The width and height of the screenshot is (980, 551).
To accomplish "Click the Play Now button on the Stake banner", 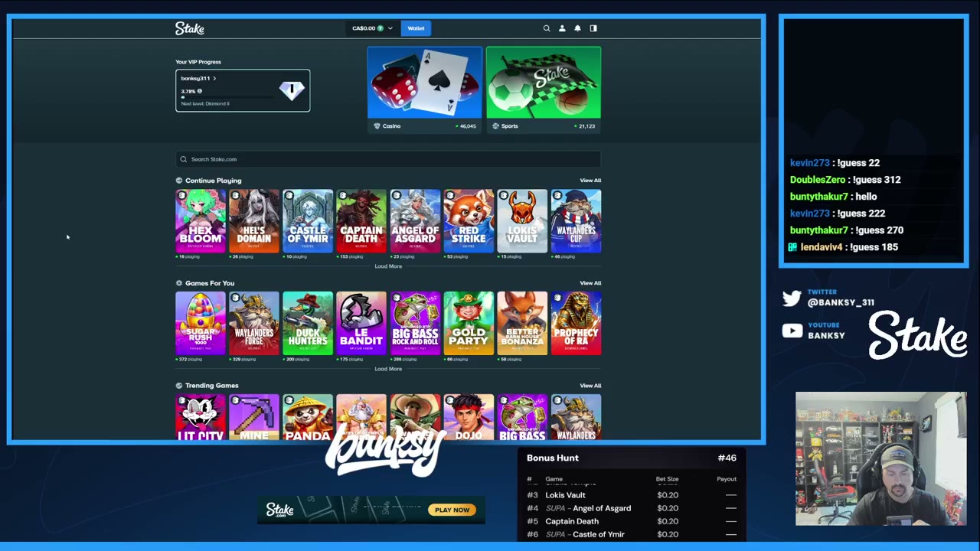I will [452, 510].
